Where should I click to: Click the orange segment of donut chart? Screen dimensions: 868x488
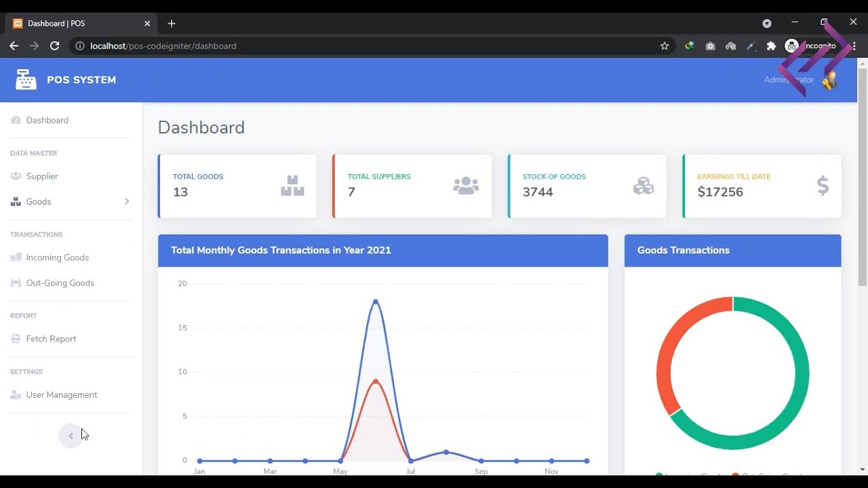(x=678, y=346)
